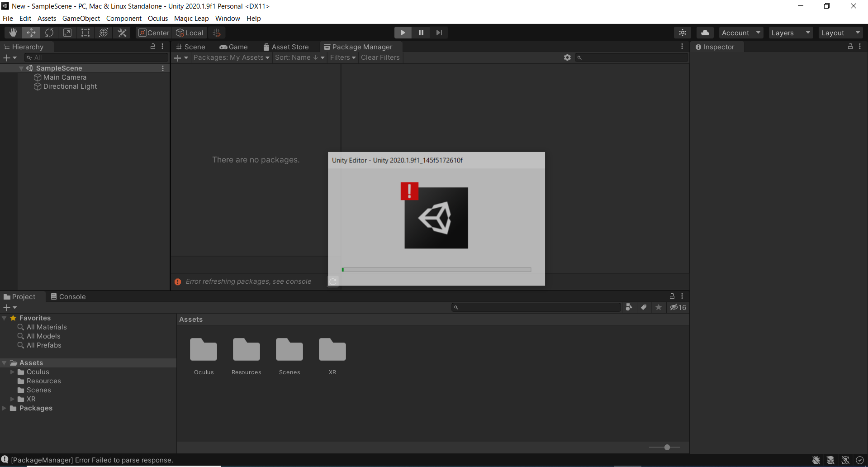
Task: Pause the game playback
Action: 421,33
